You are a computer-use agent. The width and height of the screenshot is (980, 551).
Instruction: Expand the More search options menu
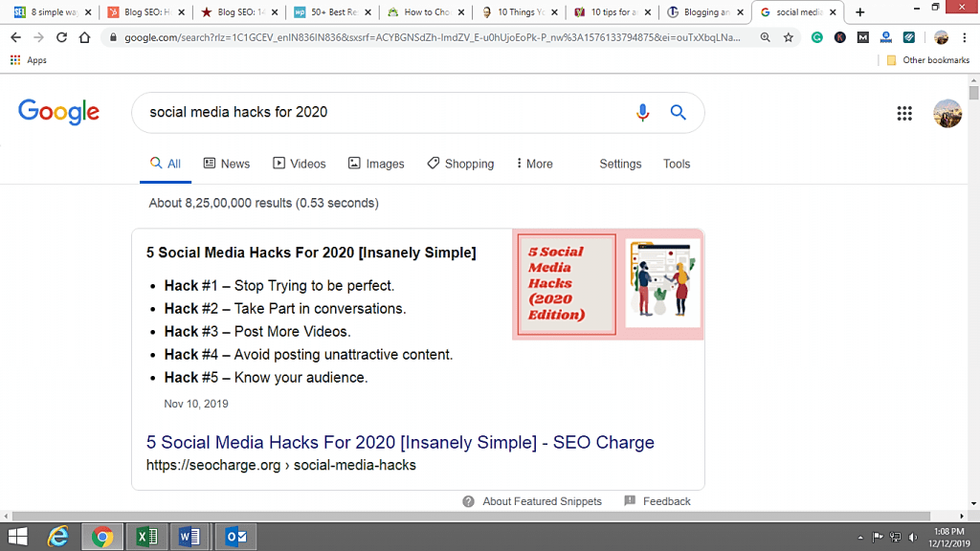(534, 164)
